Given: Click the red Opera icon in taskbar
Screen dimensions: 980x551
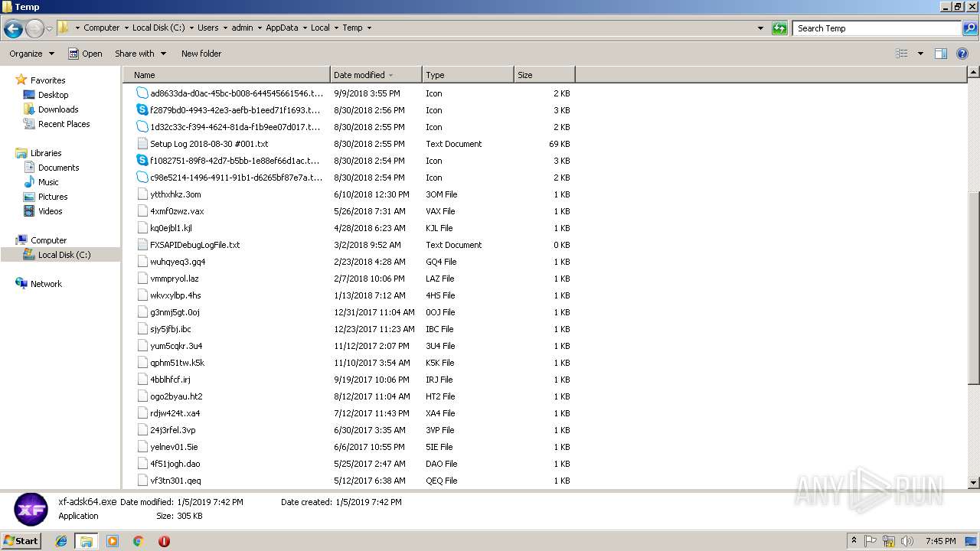Looking at the screenshot, I should [x=164, y=541].
